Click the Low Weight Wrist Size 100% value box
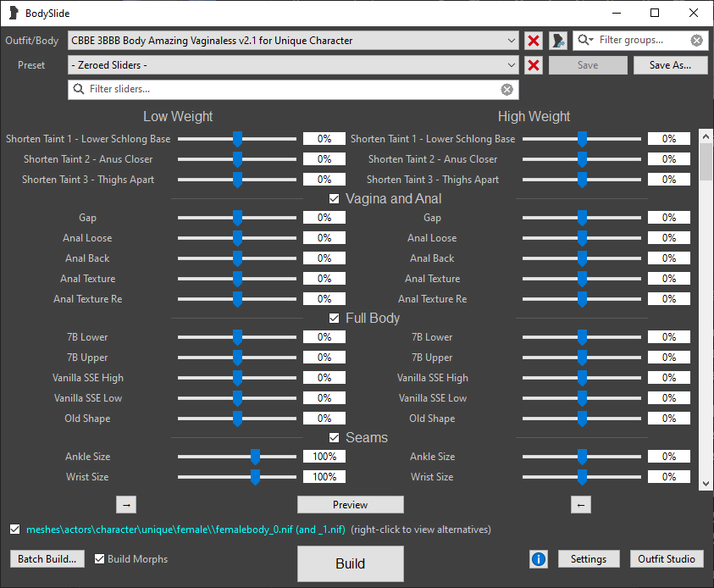The image size is (714, 588). [x=324, y=477]
